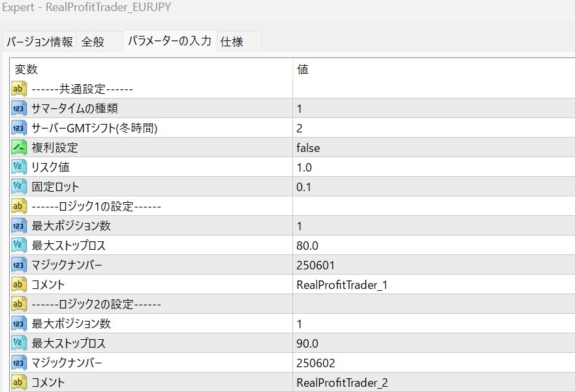The height and width of the screenshot is (392, 575).
Task: Click the integer icon next to サーバーGMTシフト(冬時間)
Action: pyautogui.click(x=19, y=128)
